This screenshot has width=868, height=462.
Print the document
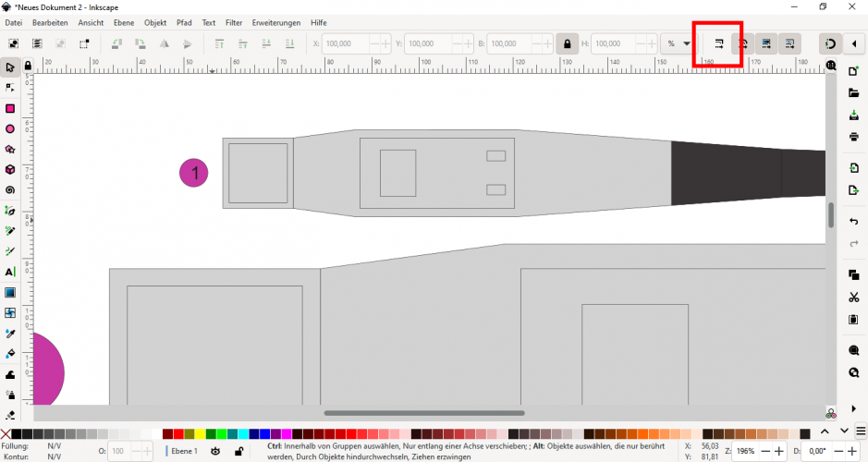853,137
